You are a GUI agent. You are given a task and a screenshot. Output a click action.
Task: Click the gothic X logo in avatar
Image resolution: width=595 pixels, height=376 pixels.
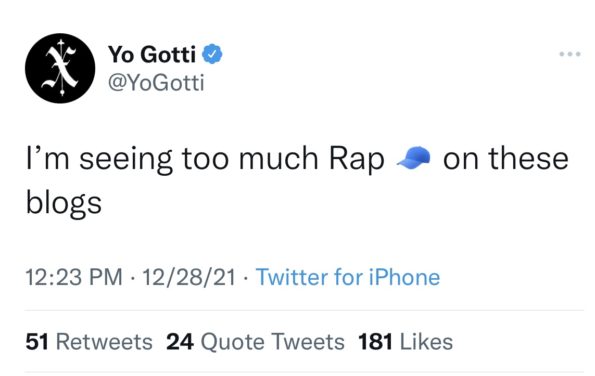click(x=61, y=68)
